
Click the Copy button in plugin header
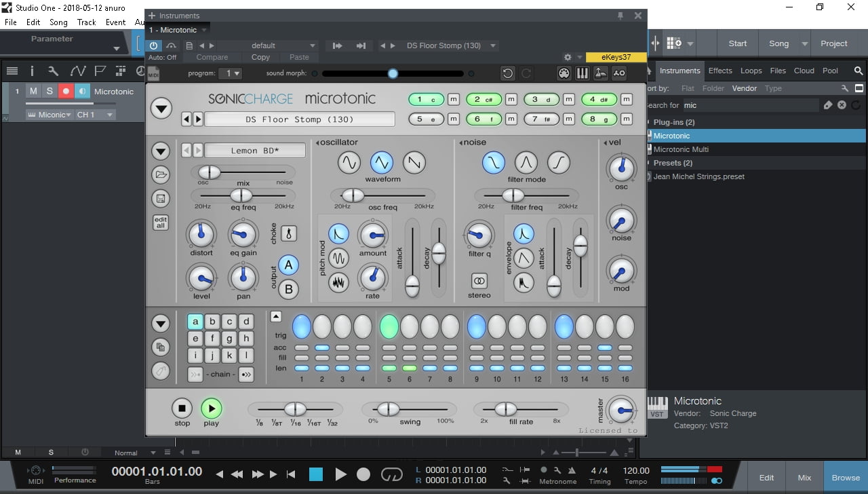pos(260,57)
